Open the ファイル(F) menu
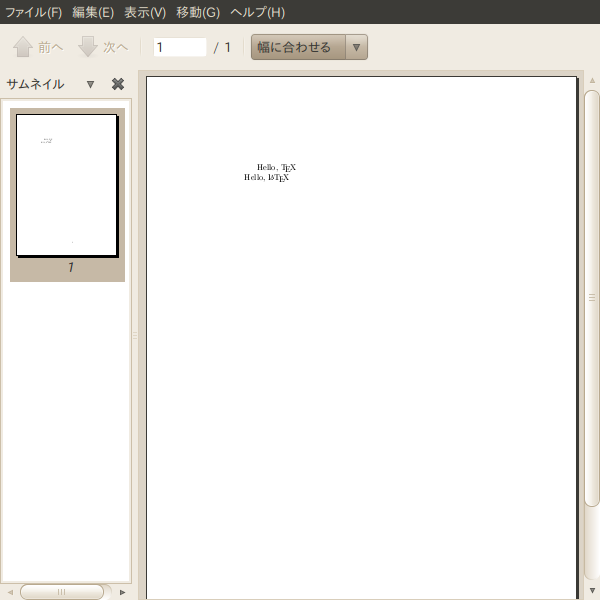The width and height of the screenshot is (600, 600). 34,12
